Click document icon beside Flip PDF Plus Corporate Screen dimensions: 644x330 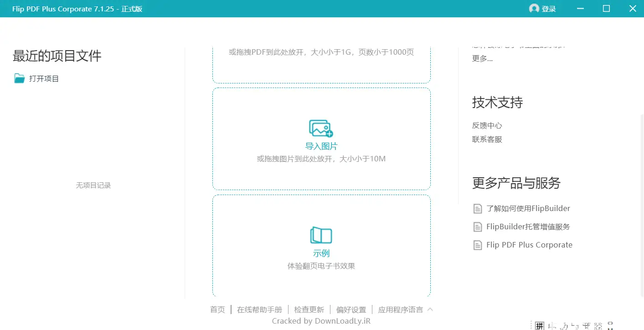[x=477, y=245]
